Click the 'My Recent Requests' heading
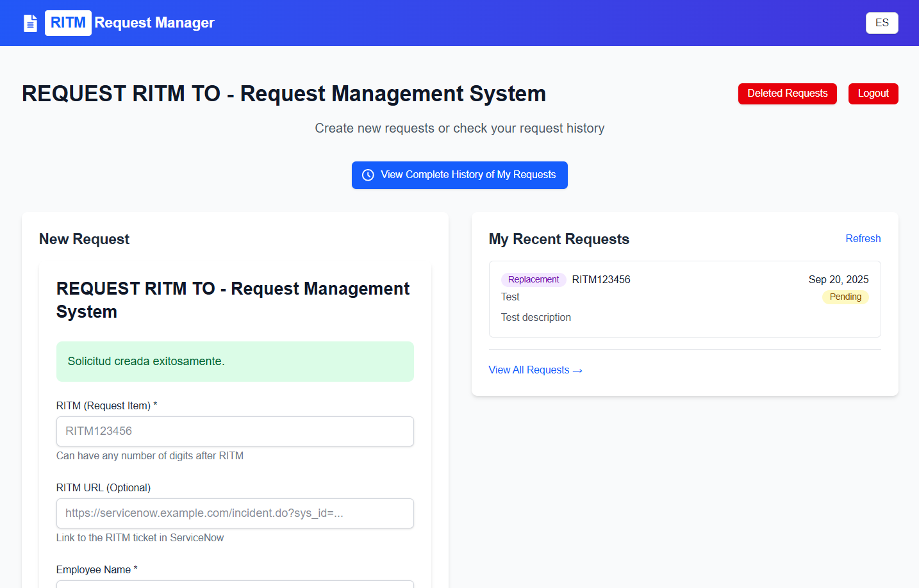This screenshot has height=588, width=919. point(559,239)
